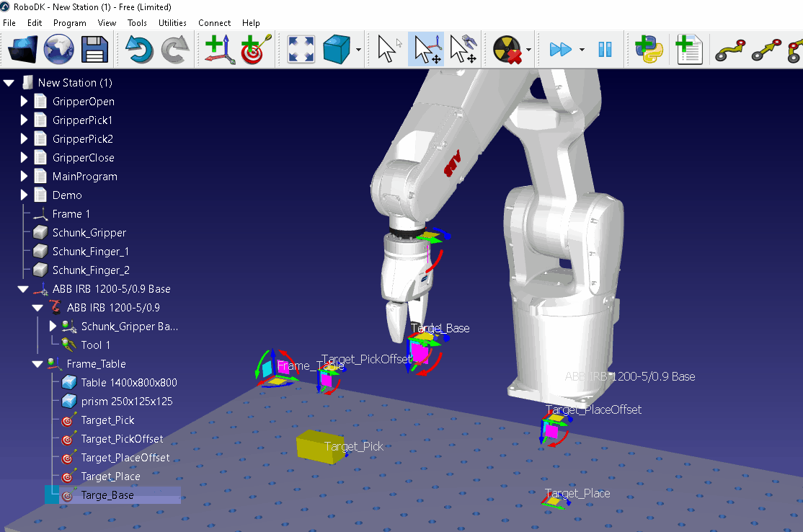Screen dimensions: 803x532
Task: Expand the GripperOpen program
Action: (x=24, y=102)
